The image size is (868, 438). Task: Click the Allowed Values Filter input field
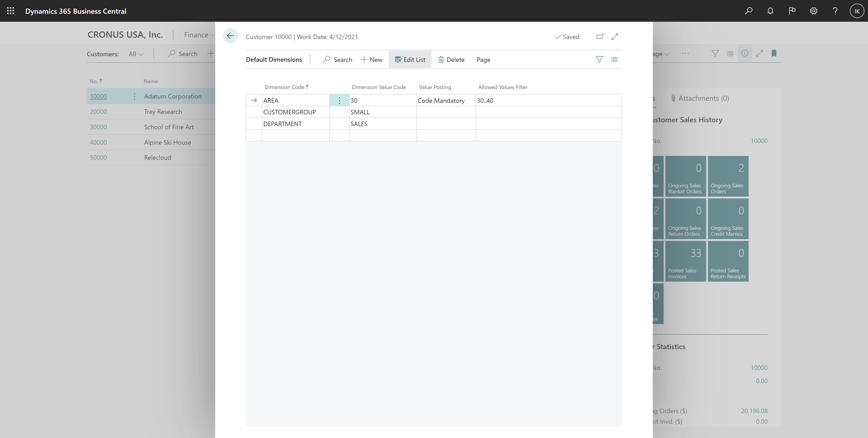(x=549, y=100)
